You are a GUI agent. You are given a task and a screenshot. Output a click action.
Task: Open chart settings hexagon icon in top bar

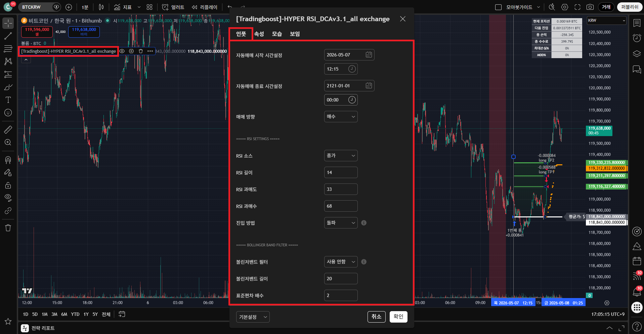pyautogui.click(x=565, y=7)
